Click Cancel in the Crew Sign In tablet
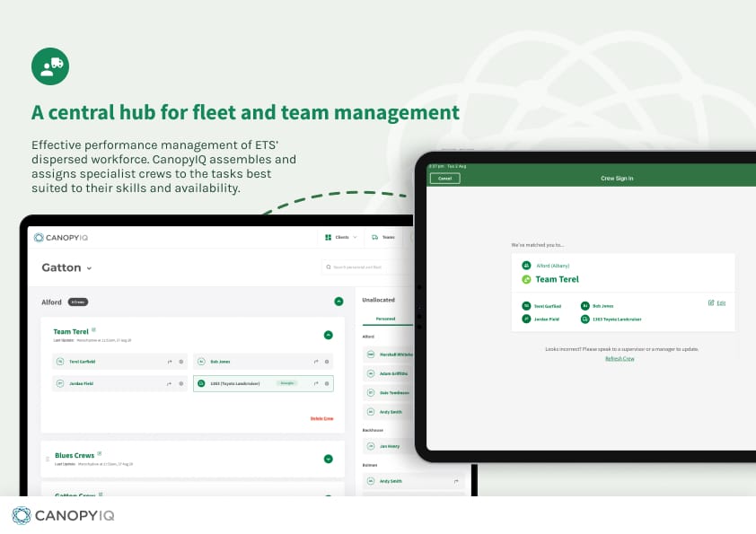This screenshot has width=756, height=534. (445, 179)
